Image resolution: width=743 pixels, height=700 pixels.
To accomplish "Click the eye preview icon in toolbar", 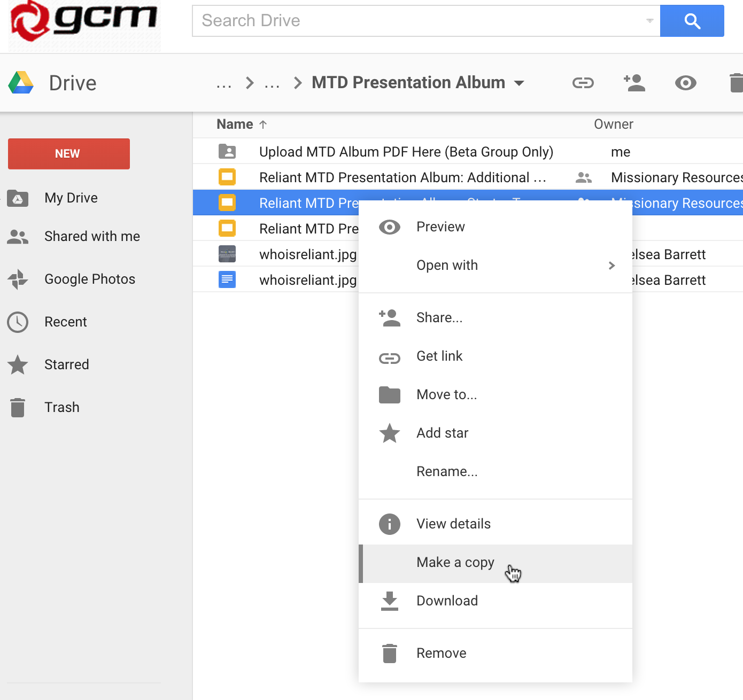I will click(x=685, y=83).
